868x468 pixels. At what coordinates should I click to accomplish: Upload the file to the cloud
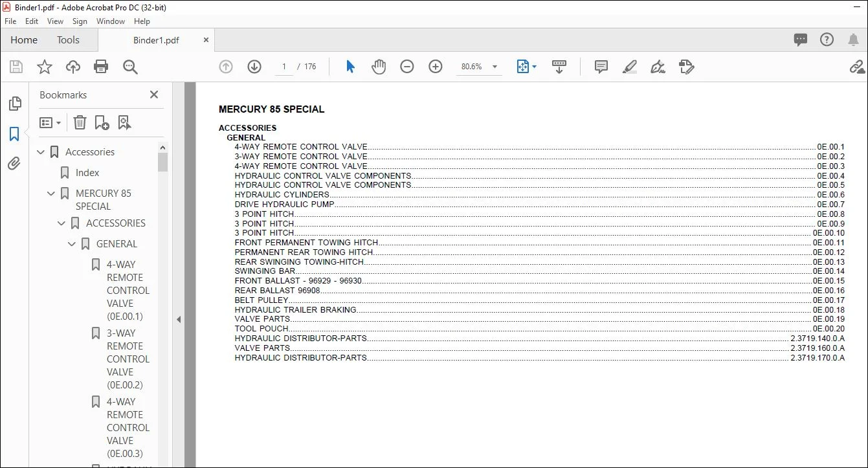click(73, 67)
